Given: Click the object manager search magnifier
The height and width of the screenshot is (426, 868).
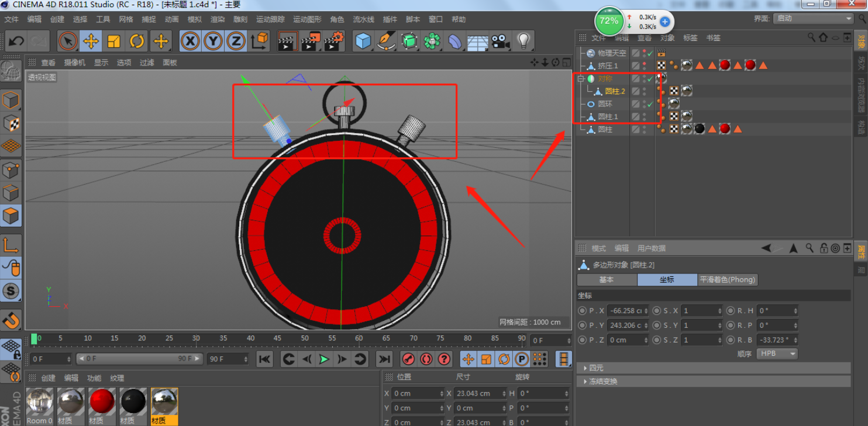Looking at the screenshot, I should (811, 37).
